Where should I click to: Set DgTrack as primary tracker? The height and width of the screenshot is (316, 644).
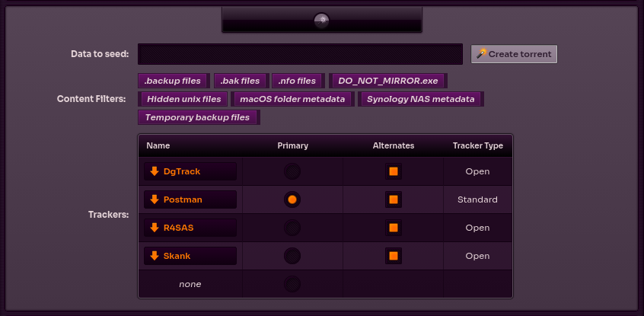292,171
